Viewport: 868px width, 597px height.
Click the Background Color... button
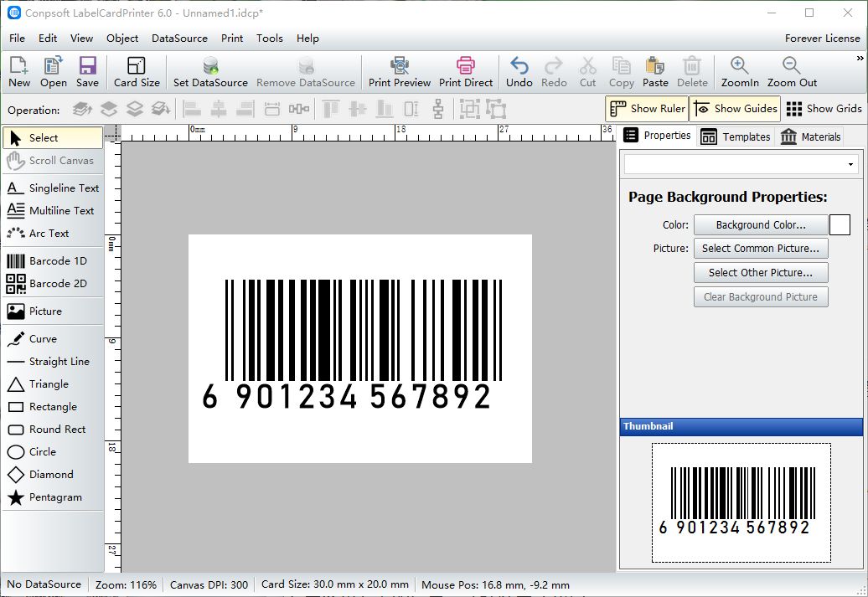[761, 225]
